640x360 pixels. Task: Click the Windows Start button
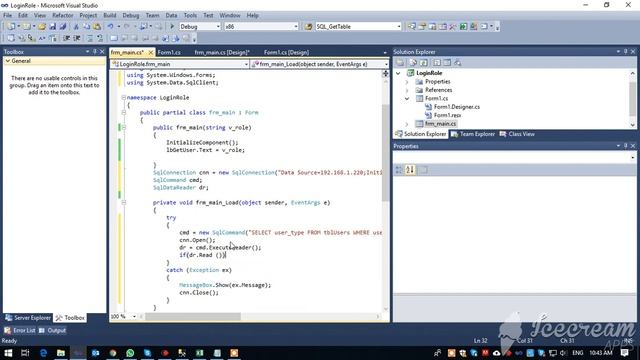[8, 353]
